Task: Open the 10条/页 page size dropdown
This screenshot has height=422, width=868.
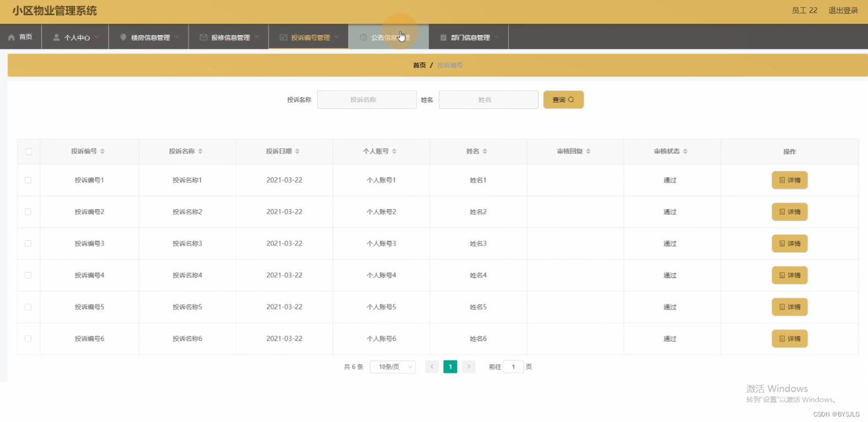Action: tap(393, 367)
